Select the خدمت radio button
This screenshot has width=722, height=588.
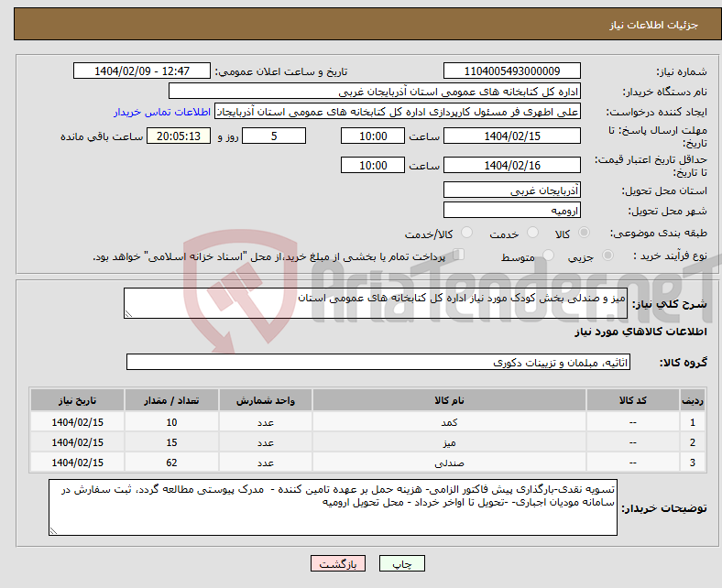click(x=532, y=233)
